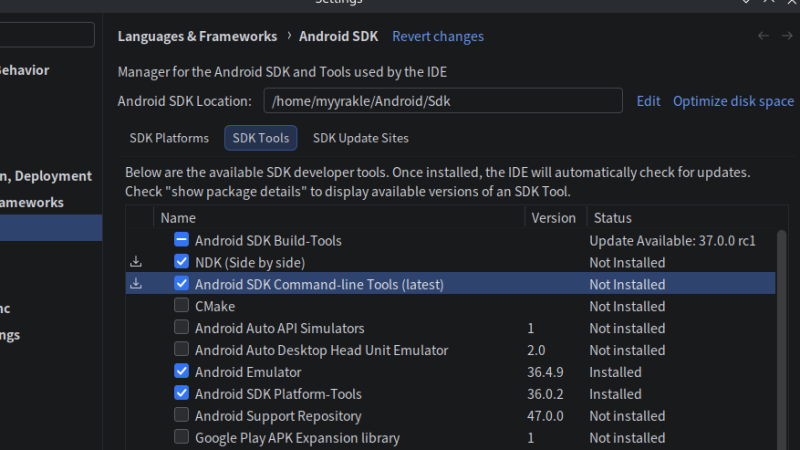Image resolution: width=800 pixels, height=450 pixels.
Task: Click the SDK tools list scrollbar
Action: pyautogui.click(x=781, y=330)
